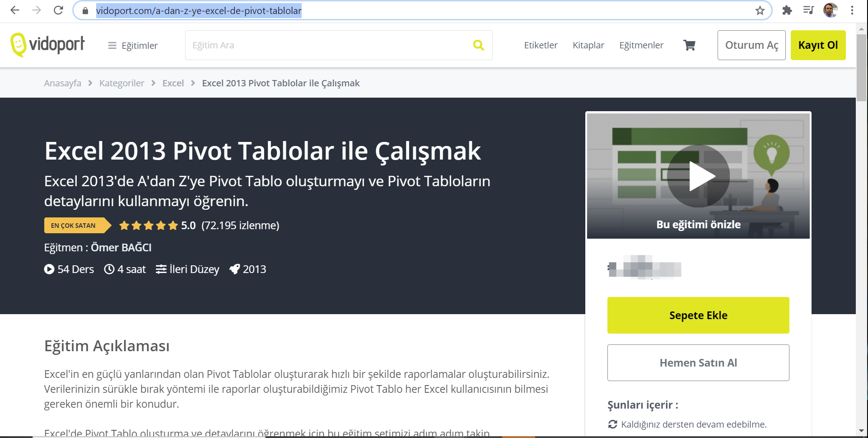Play the course preview video
868x438 pixels.
click(x=698, y=176)
